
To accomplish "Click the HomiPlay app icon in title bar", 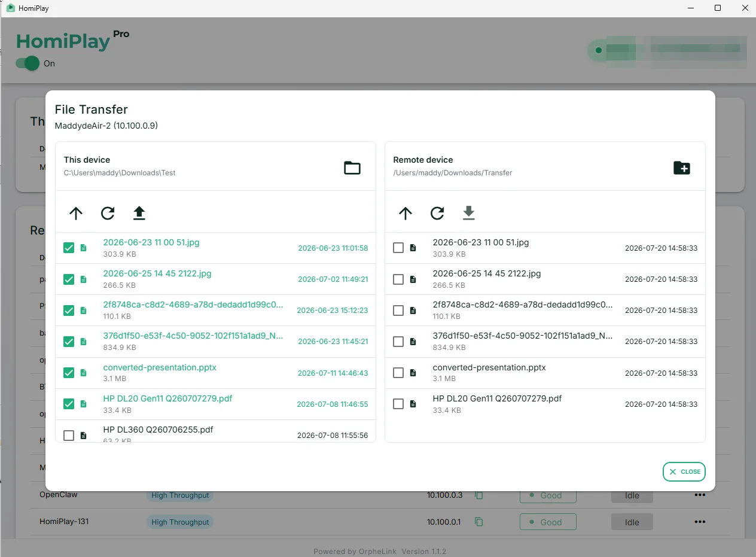I will point(10,8).
